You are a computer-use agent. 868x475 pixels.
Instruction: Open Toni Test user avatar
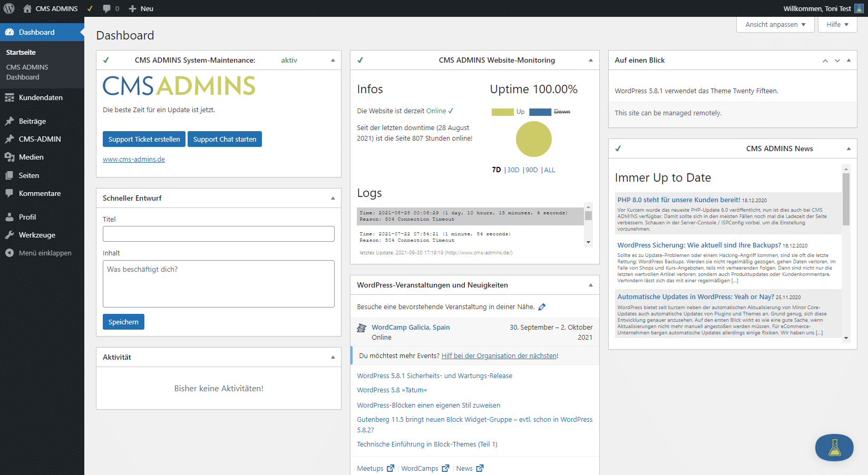click(x=859, y=8)
